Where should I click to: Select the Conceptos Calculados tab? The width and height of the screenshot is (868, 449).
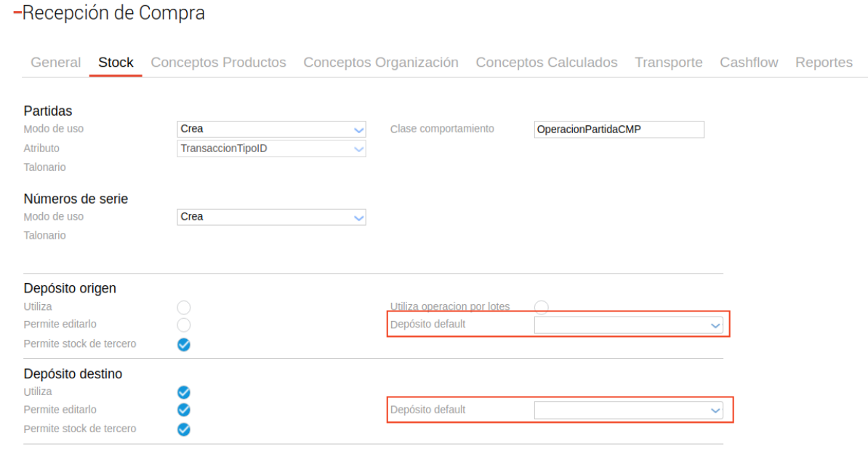tap(546, 63)
